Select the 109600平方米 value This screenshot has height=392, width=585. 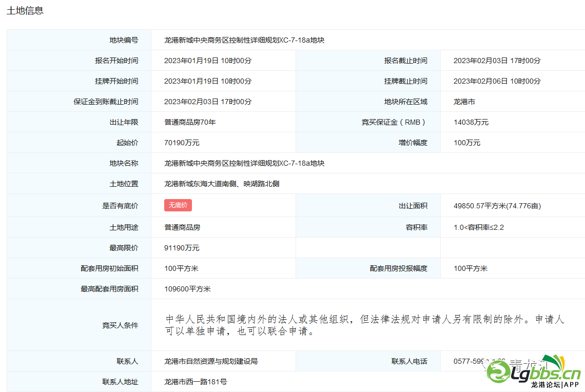coord(187,289)
